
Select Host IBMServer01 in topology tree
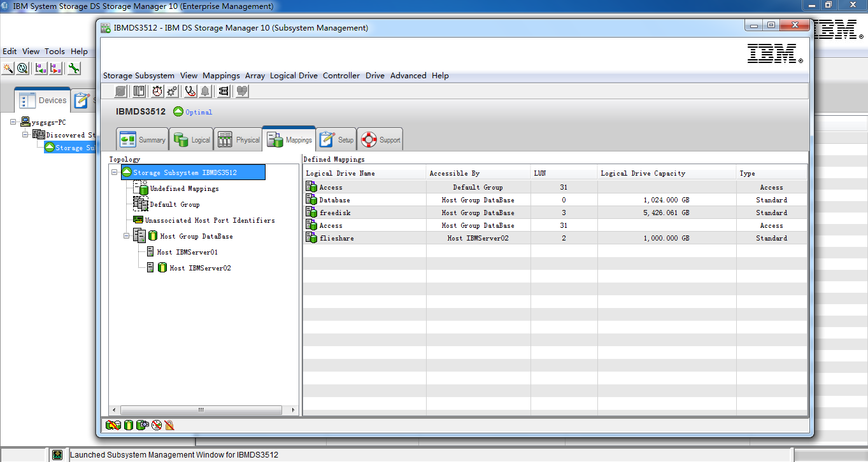tap(187, 252)
